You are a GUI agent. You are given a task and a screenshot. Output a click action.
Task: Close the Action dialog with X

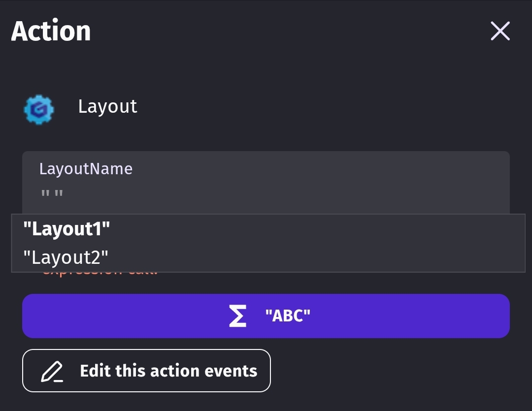[x=500, y=31]
